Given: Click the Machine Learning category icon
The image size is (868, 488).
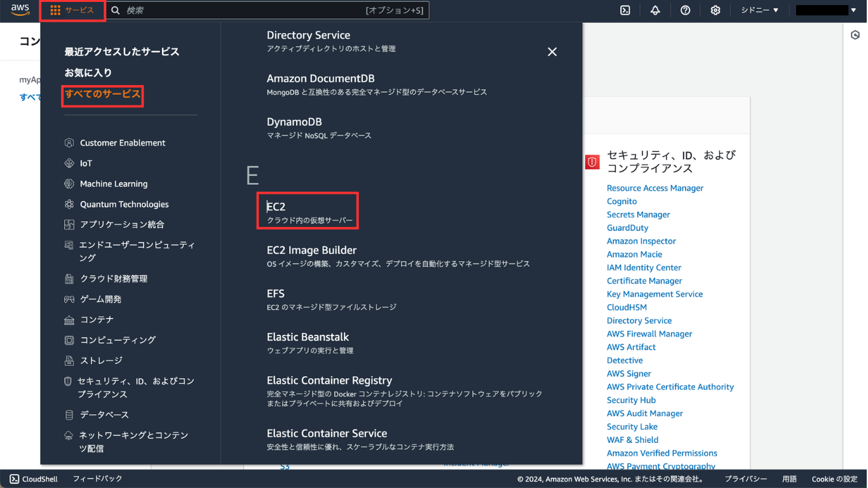Looking at the screenshot, I should (x=69, y=184).
